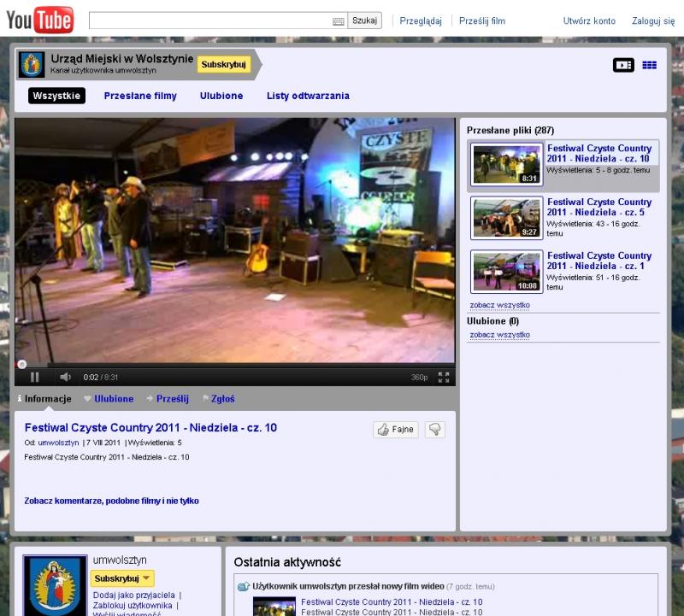Click the Ostatnia aktywność heading
Screen dimensions: 684x616
click(287, 562)
